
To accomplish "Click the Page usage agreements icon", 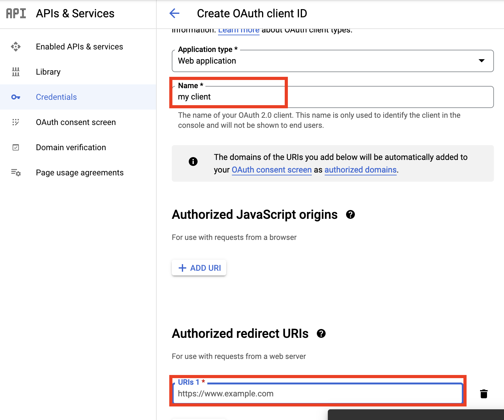I will pyautogui.click(x=16, y=173).
